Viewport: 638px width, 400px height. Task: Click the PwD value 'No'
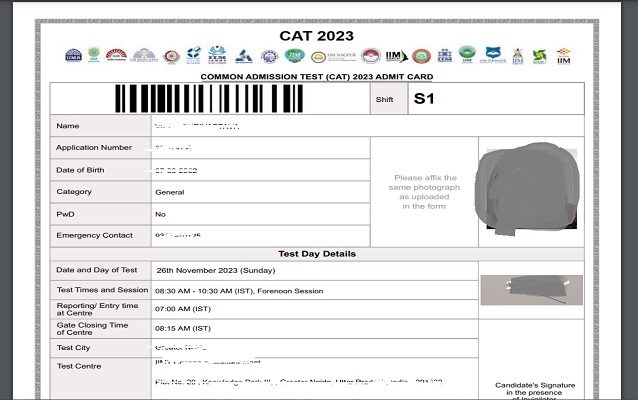160,214
